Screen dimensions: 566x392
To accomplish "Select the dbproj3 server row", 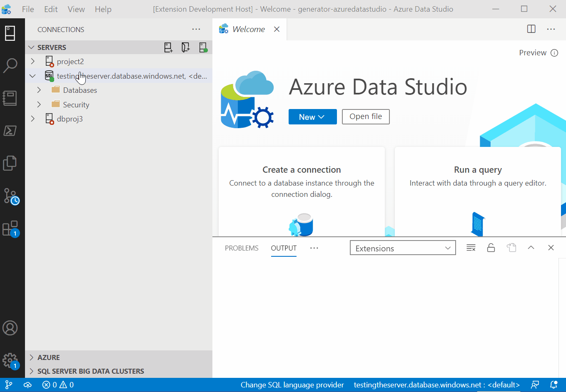I will coord(119,119).
